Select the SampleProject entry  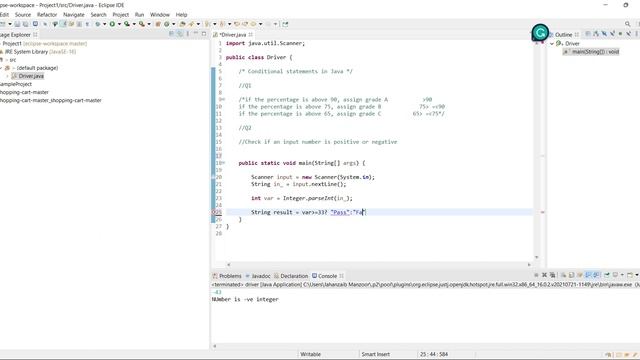pyautogui.click(x=16, y=84)
